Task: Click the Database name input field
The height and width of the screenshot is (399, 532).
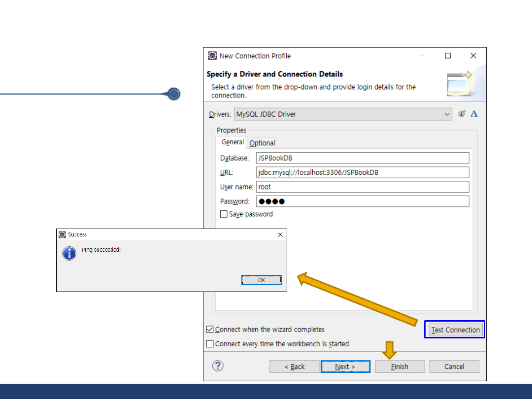Action: click(x=363, y=158)
